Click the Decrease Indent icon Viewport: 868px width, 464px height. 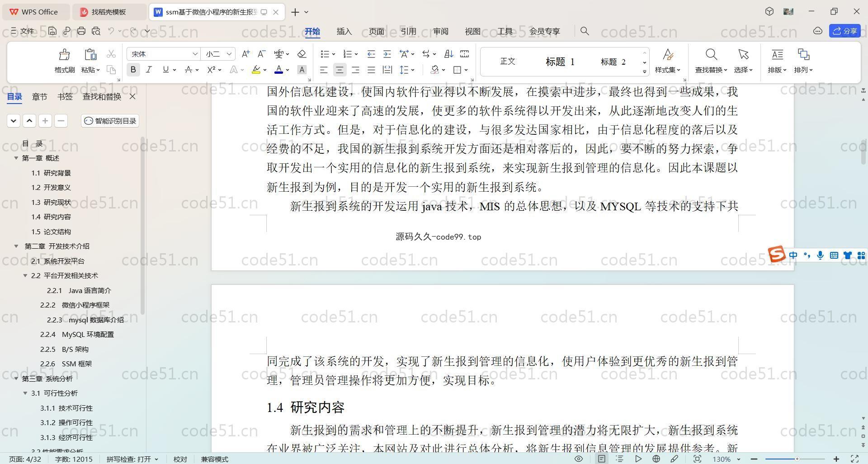(371, 54)
